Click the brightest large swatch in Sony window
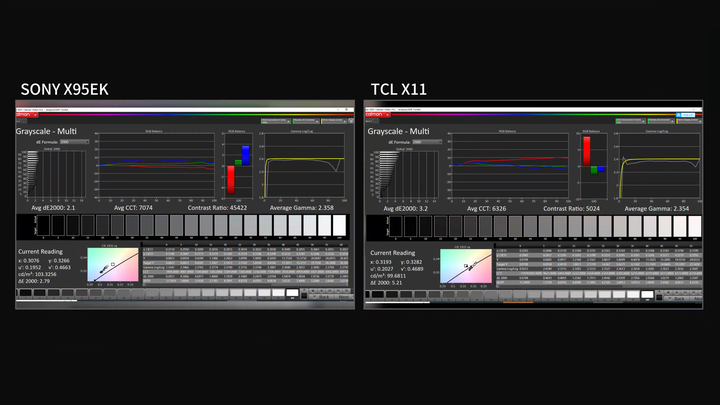The height and width of the screenshot is (405, 720). [339, 225]
